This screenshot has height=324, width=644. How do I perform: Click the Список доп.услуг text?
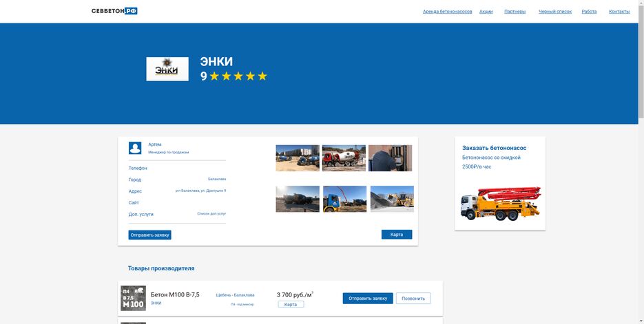211,214
